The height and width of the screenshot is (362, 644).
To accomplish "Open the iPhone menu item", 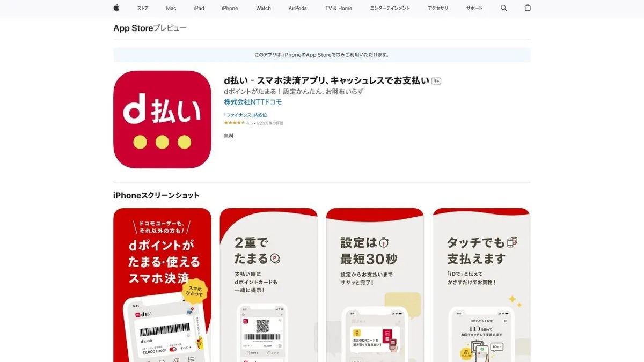I will (x=230, y=8).
